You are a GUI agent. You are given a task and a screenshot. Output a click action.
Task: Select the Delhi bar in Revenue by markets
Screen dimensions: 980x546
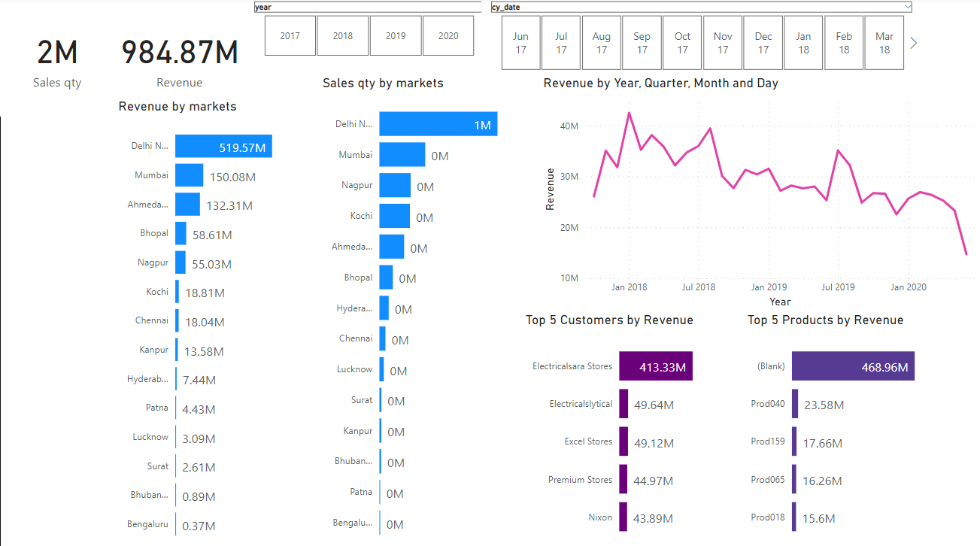tap(223, 146)
